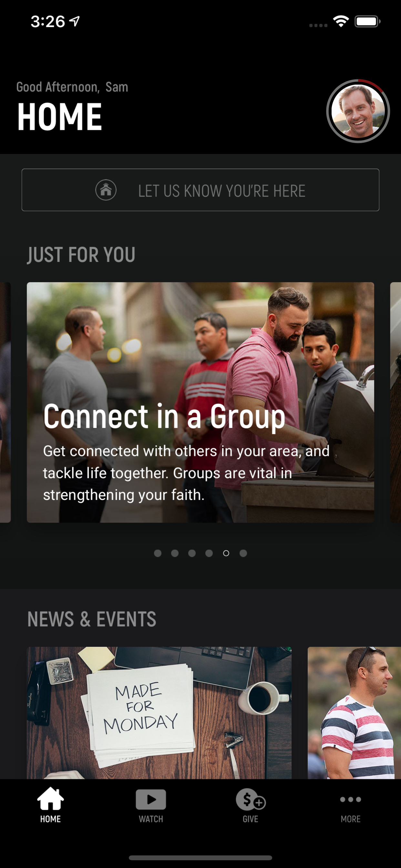Open the Connect in a Group card

[x=200, y=402]
